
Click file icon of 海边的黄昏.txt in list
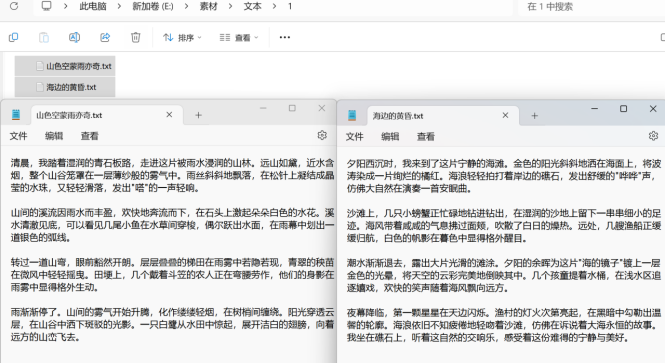40,87
